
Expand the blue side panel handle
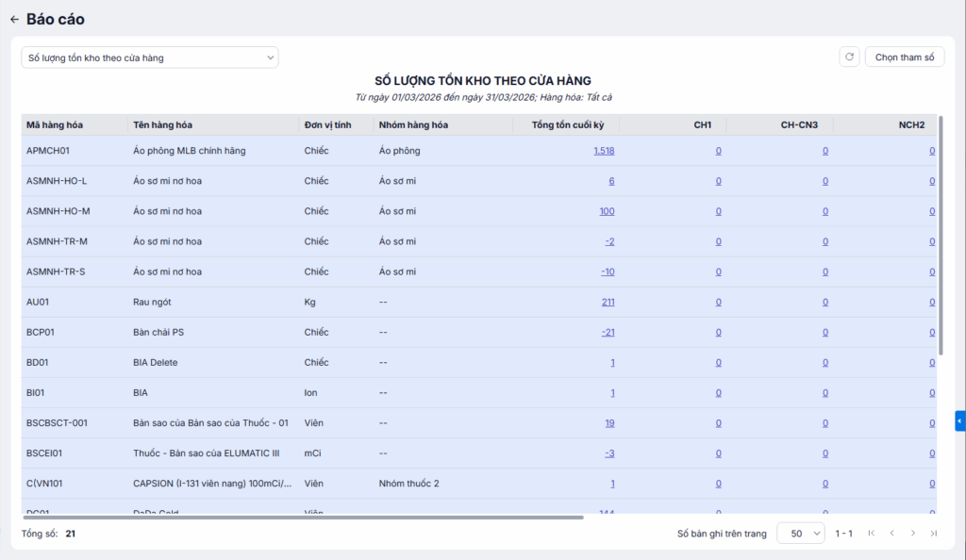pos(959,420)
